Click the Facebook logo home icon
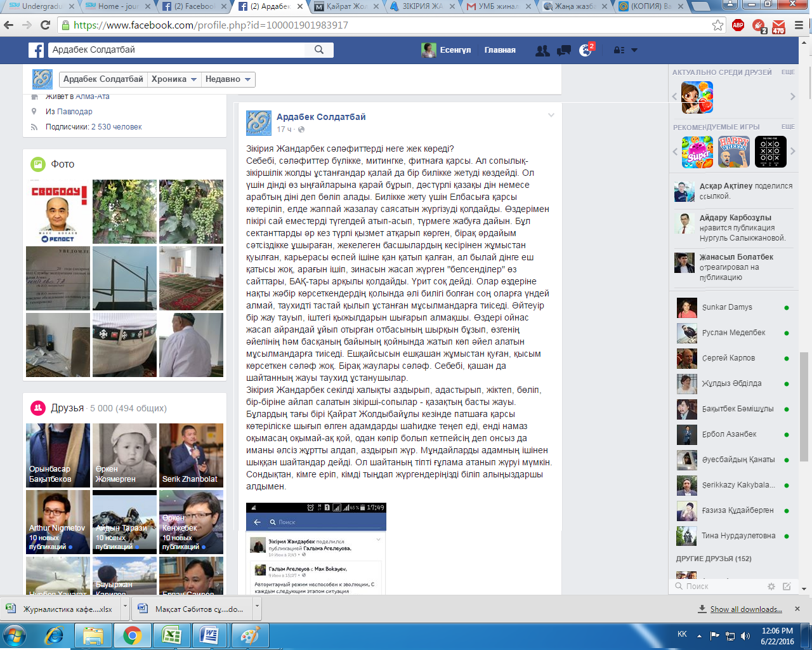 click(36, 50)
